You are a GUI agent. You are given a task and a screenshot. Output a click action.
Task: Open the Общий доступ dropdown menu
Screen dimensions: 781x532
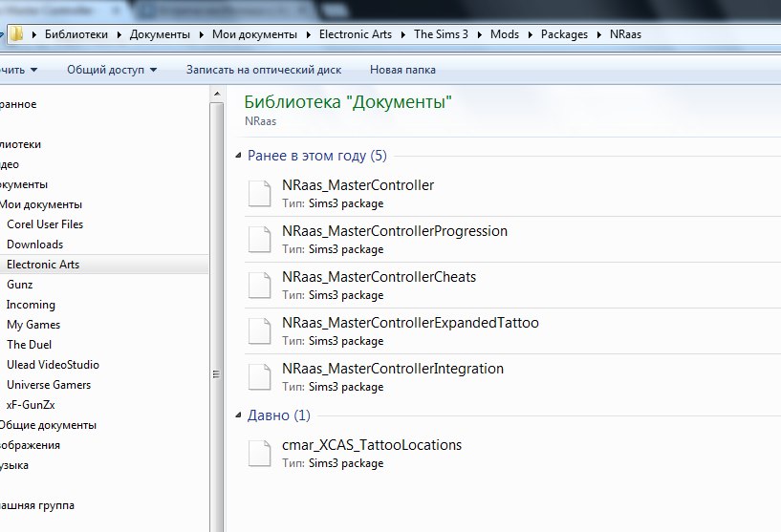112,70
